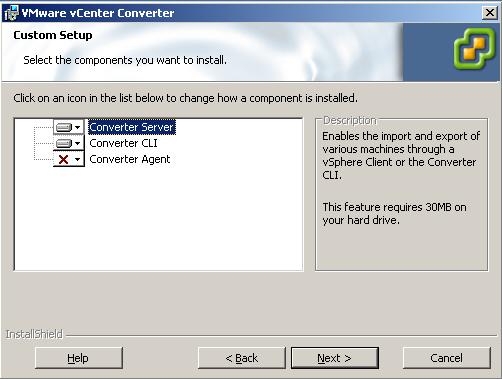The height and width of the screenshot is (379, 502).
Task: Click the Custom Setup heading
Action: 53,35
